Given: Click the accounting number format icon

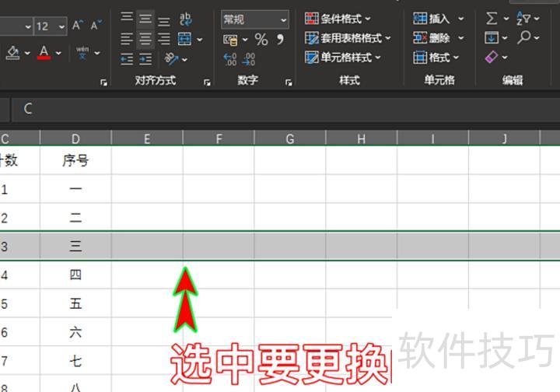Looking at the screenshot, I should [x=230, y=40].
